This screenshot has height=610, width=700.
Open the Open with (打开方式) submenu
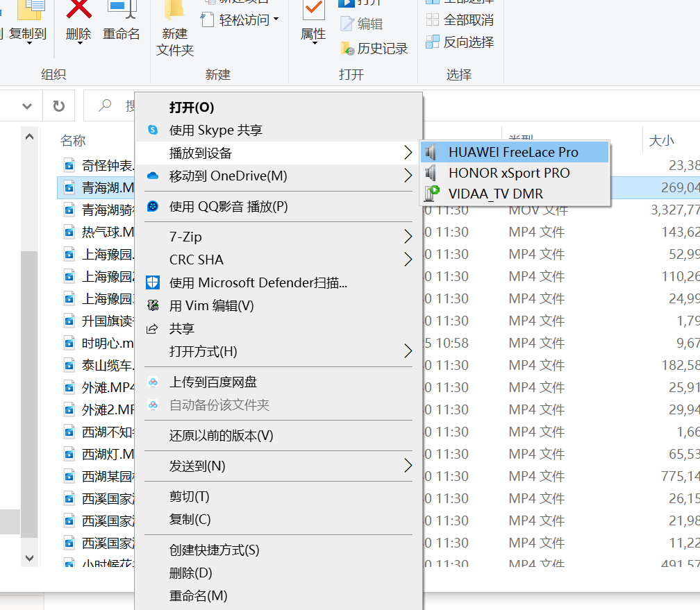[278, 351]
